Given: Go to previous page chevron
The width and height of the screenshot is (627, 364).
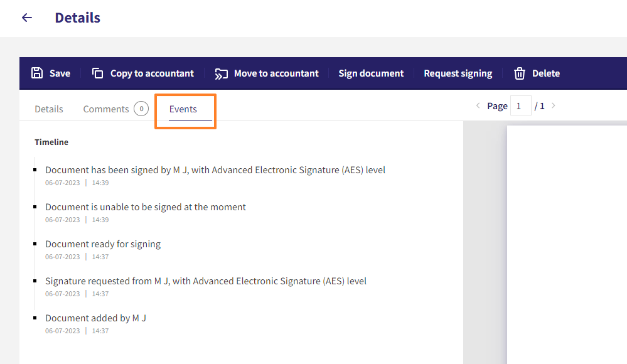Looking at the screenshot, I should click(478, 105).
